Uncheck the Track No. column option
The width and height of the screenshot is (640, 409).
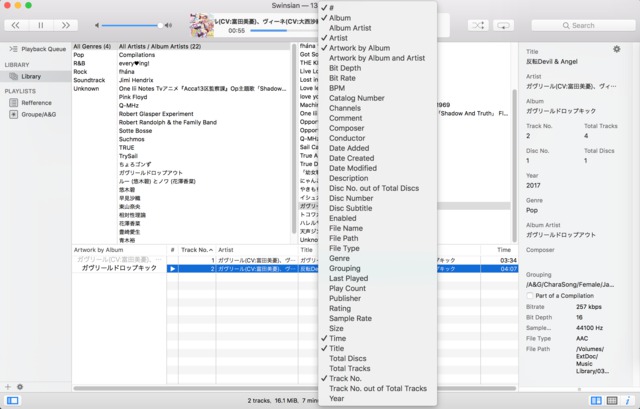[350, 378]
